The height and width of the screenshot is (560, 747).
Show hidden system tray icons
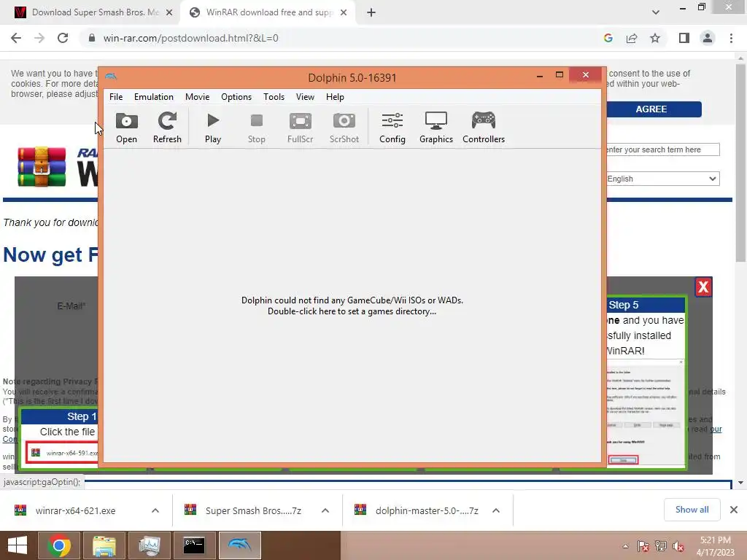[x=625, y=545]
